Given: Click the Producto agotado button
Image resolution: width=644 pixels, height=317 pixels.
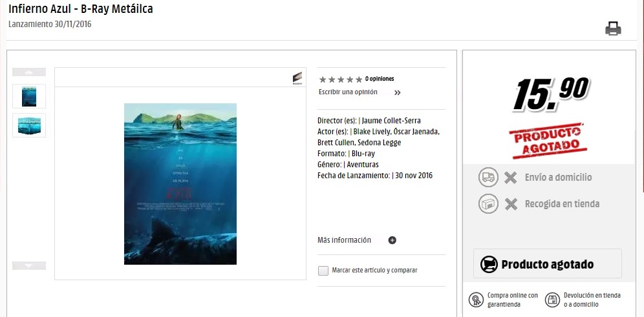Looking at the screenshot, I should 548,263.
